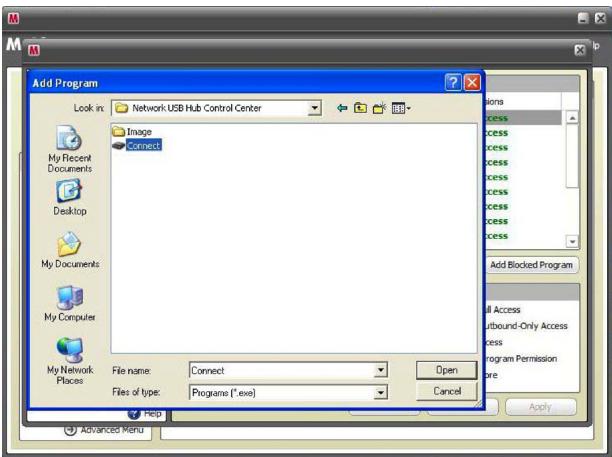Click the McAfee logo icon in inner window
612x457 pixels.
point(34,50)
